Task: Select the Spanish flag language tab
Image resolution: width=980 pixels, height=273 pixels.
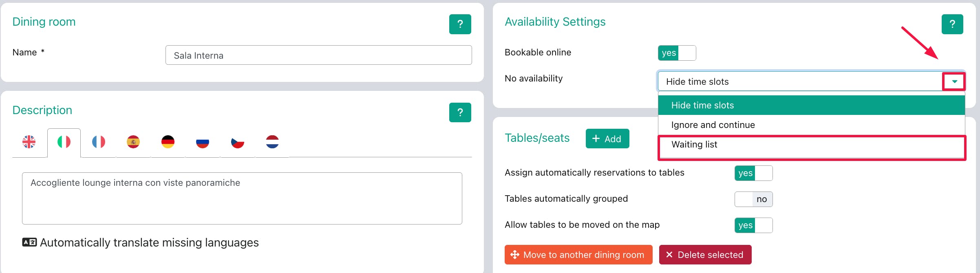Action: tap(133, 142)
